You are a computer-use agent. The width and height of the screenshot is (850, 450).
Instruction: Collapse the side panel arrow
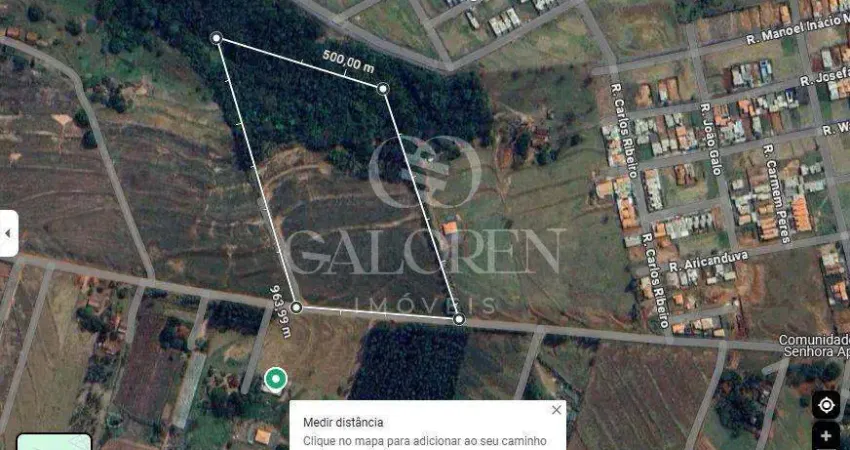pyautogui.click(x=9, y=234)
